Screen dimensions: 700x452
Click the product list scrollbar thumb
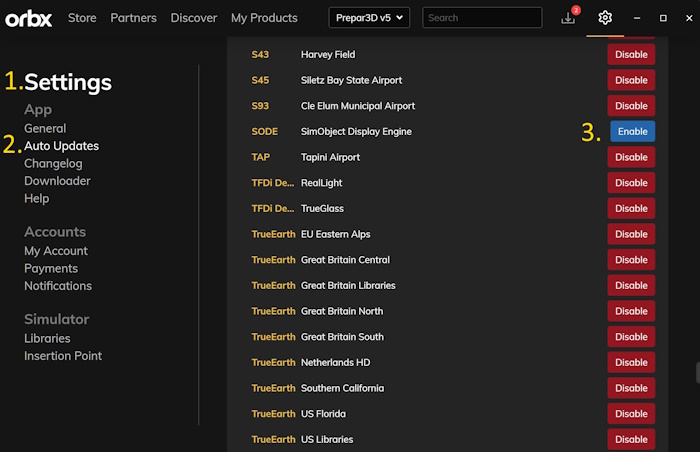click(x=698, y=373)
